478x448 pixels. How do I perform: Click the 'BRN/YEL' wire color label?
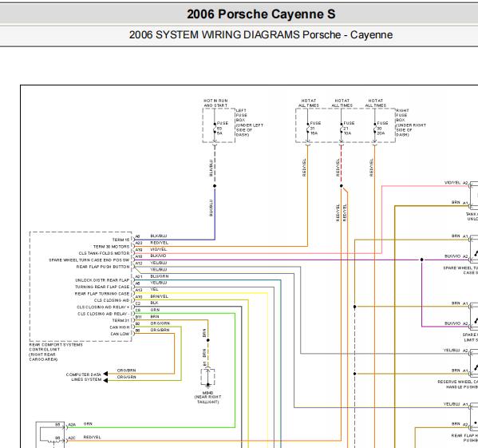[x=159, y=296]
